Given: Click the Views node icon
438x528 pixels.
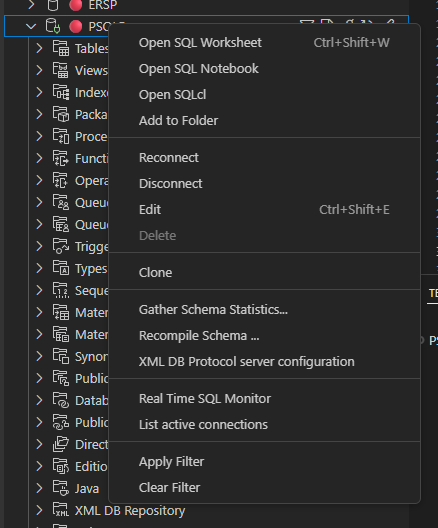Looking at the screenshot, I should coord(61,70).
